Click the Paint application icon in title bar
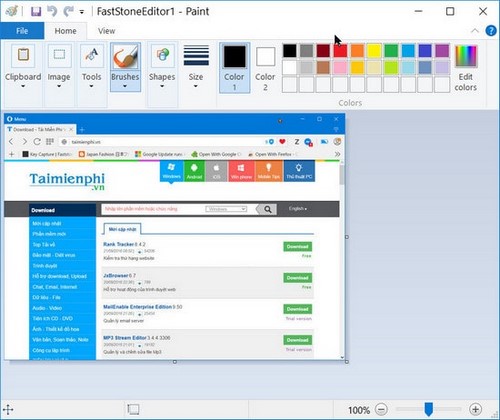Viewport: 500px width, 420px height. tap(12, 11)
